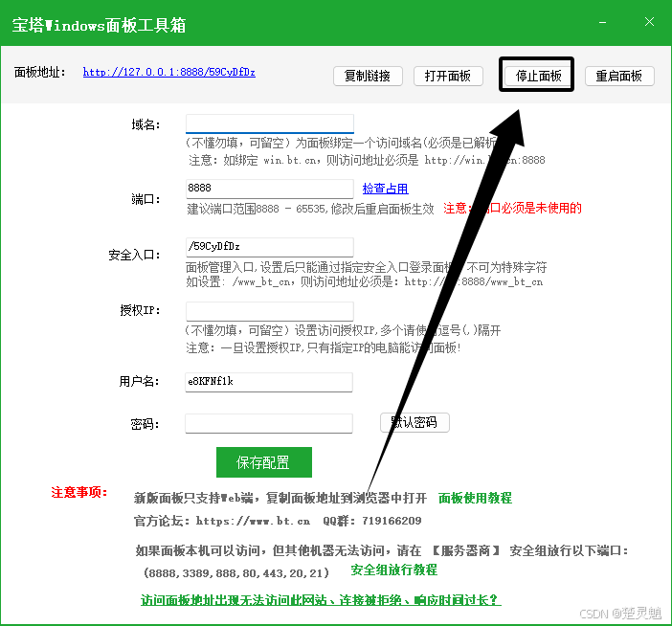Open the 安全组放行教程 link
The height and width of the screenshot is (626, 672).
[393, 570]
